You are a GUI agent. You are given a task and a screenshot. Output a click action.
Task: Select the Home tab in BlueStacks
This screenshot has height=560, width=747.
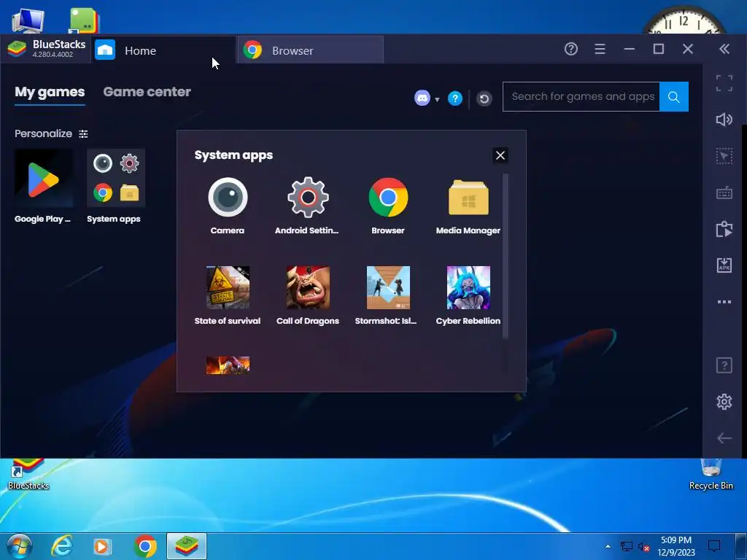click(x=163, y=50)
